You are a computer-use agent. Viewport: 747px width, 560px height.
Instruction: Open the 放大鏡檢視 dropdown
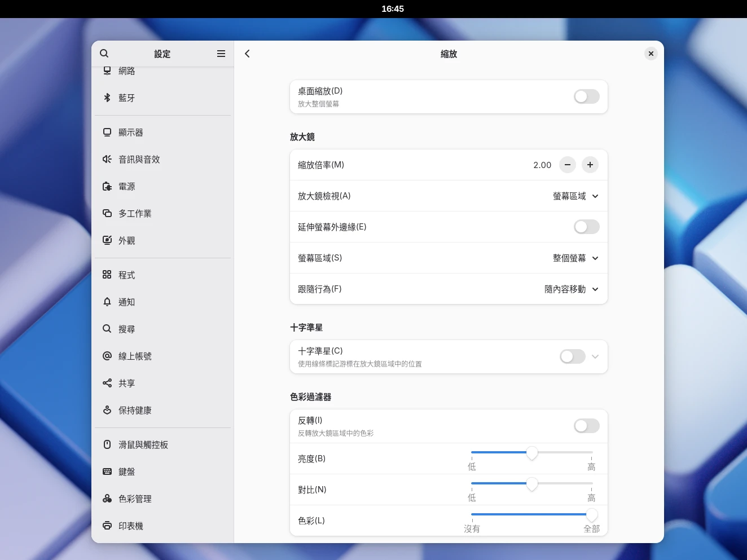pyautogui.click(x=575, y=196)
